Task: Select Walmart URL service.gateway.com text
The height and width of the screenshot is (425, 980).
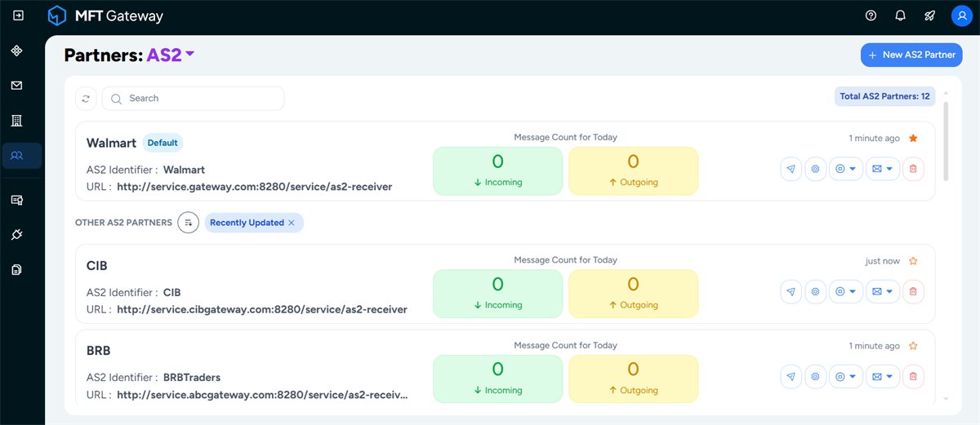Action: 254,187
